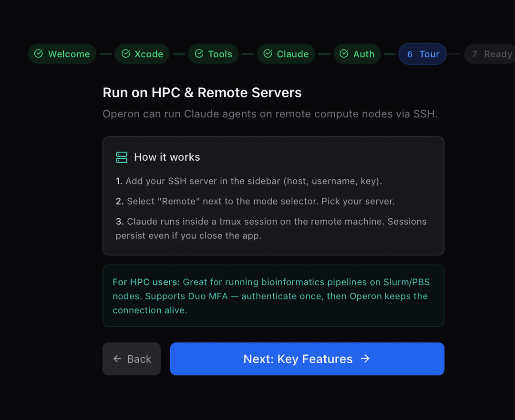Click the Claude checkmark icon
515x420 pixels.
tap(268, 53)
